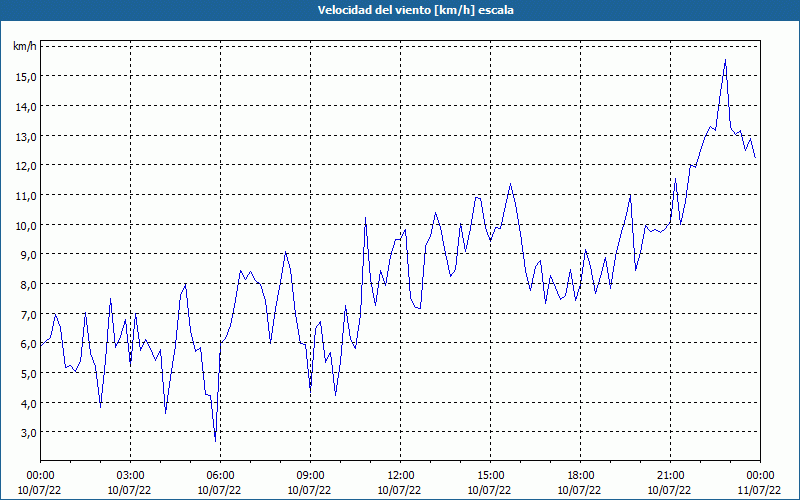Click the 7,0 y-axis label

28,314
